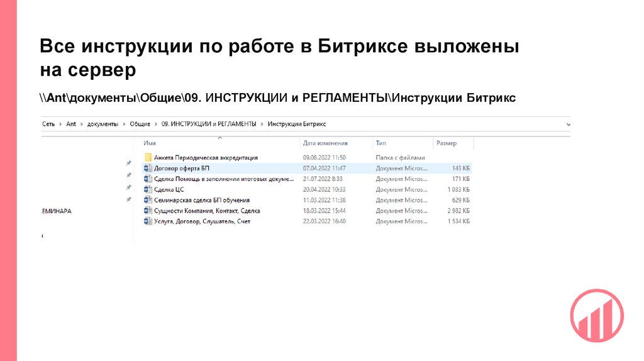Click date 18.03.2022 15:44
The image size is (644, 361).
coord(325,211)
